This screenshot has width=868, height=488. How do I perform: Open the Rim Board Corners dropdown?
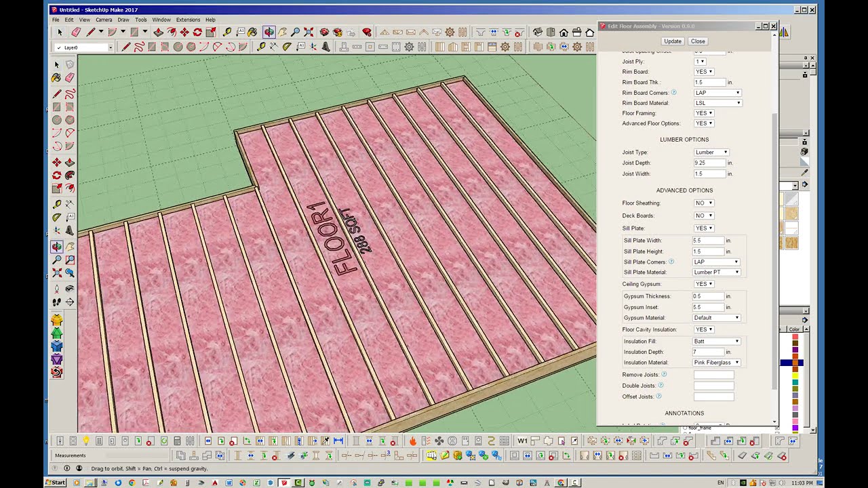(717, 92)
